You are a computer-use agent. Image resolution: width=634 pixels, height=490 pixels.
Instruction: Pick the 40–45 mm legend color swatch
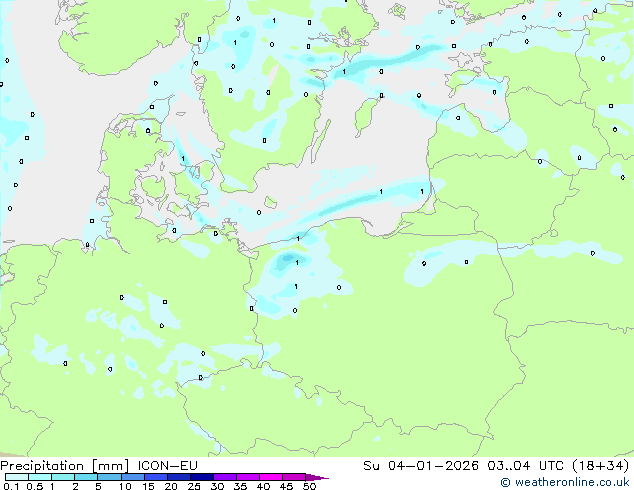tap(271, 477)
